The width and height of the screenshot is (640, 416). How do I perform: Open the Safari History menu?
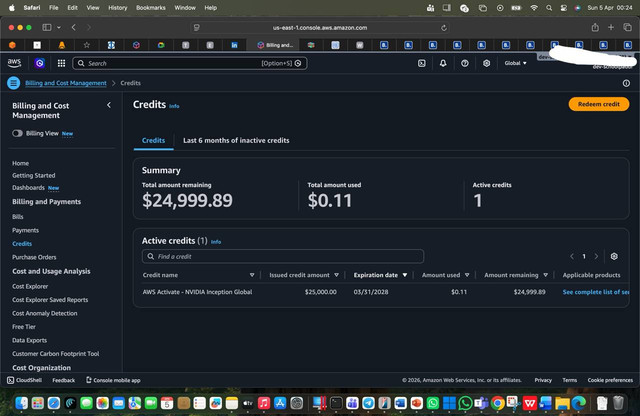tap(118, 8)
